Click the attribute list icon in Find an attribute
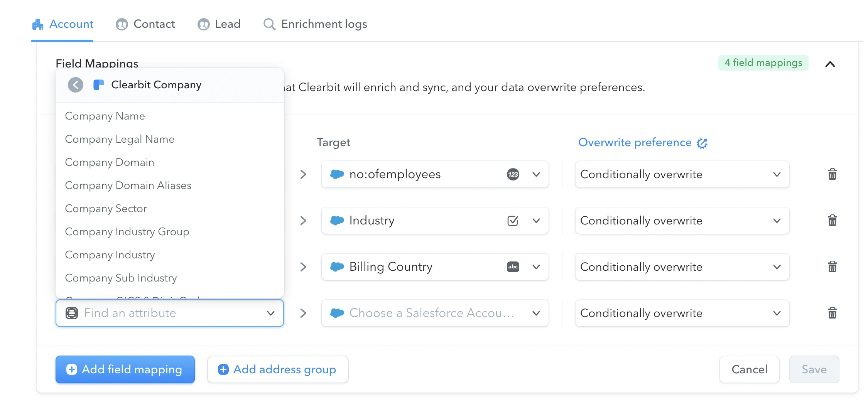 click(x=72, y=313)
